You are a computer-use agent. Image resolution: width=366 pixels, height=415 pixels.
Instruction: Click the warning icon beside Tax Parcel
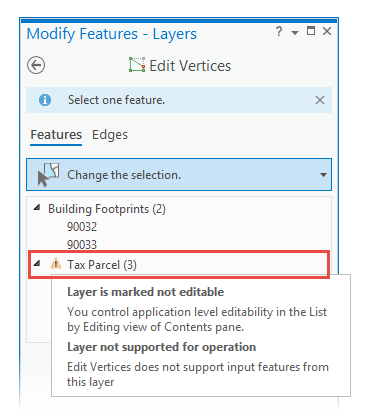click(x=56, y=264)
